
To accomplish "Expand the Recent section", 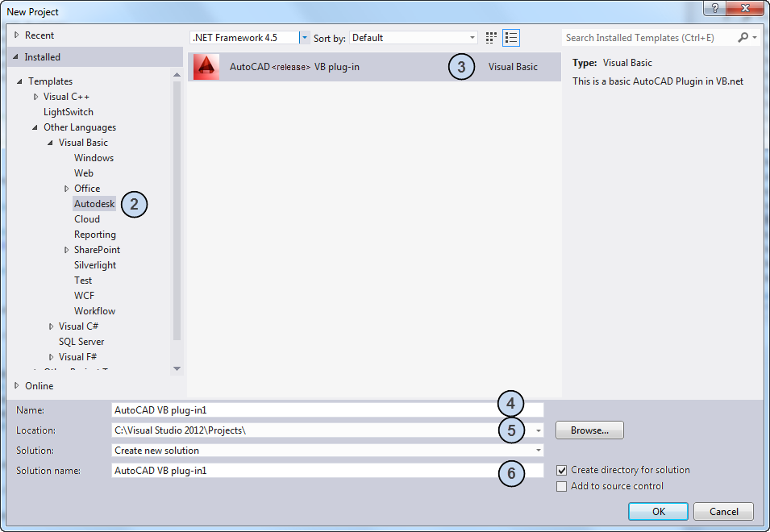I will (17, 35).
